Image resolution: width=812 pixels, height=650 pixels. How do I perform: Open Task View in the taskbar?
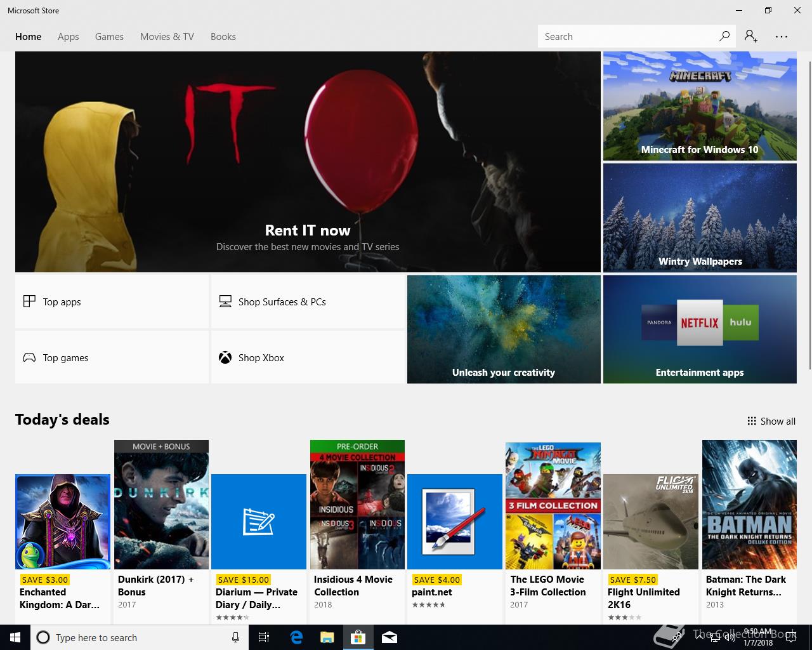(x=264, y=637)
